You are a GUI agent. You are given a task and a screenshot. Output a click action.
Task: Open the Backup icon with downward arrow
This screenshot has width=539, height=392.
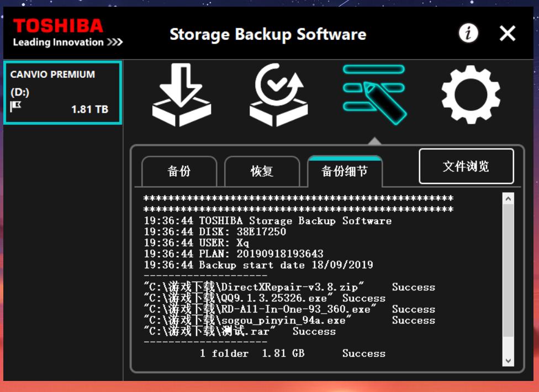(x=182, y=95)
